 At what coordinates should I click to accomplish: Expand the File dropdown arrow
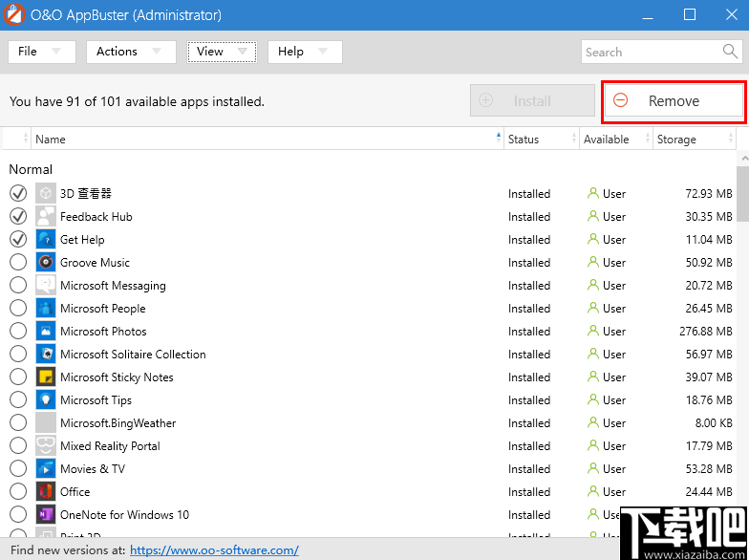(56, 52)
